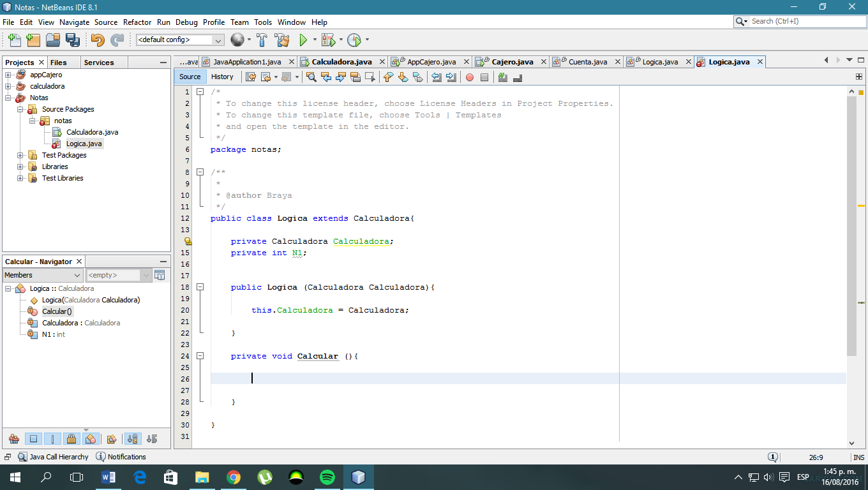Click Next Bookmark editor icon
Viewport: 868px width, 490px height.
tap(403, 77)
